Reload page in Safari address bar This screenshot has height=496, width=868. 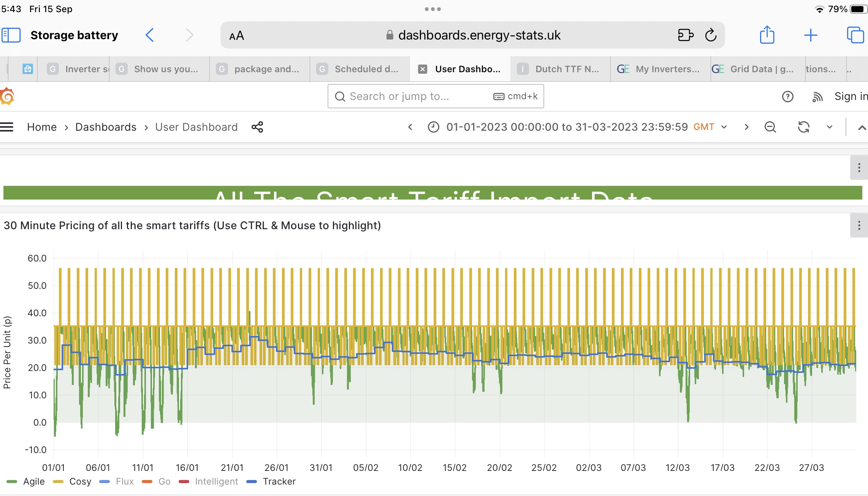(x=711, y=35)
